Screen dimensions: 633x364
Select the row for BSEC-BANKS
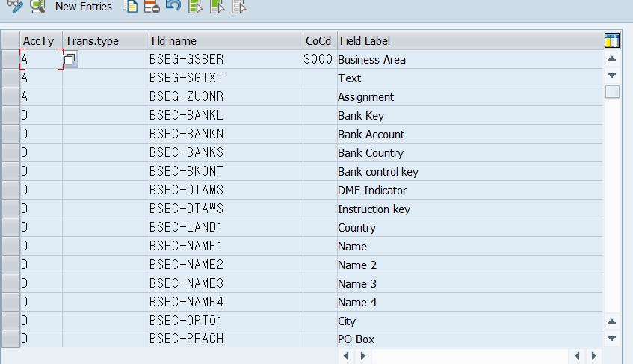[x=11, y=152]
